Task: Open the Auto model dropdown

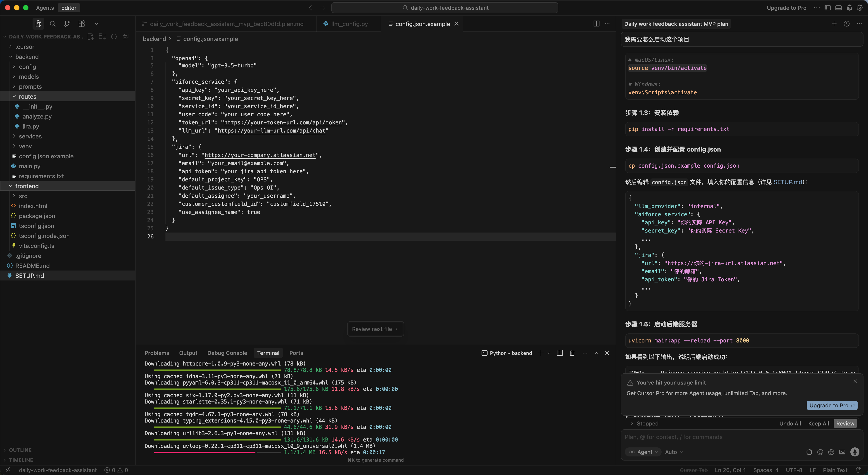Action: tap(674, 452)
